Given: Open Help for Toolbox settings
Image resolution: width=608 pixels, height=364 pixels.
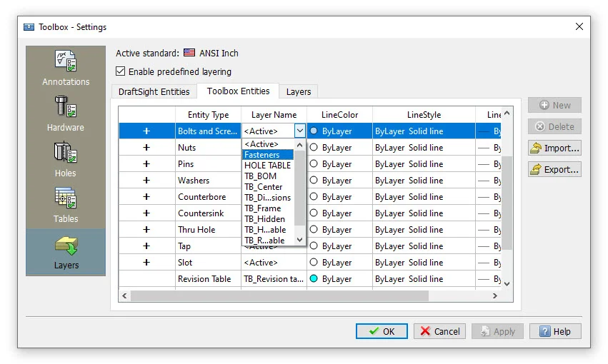Looking at the screenshot, I should tap(554, 331).
